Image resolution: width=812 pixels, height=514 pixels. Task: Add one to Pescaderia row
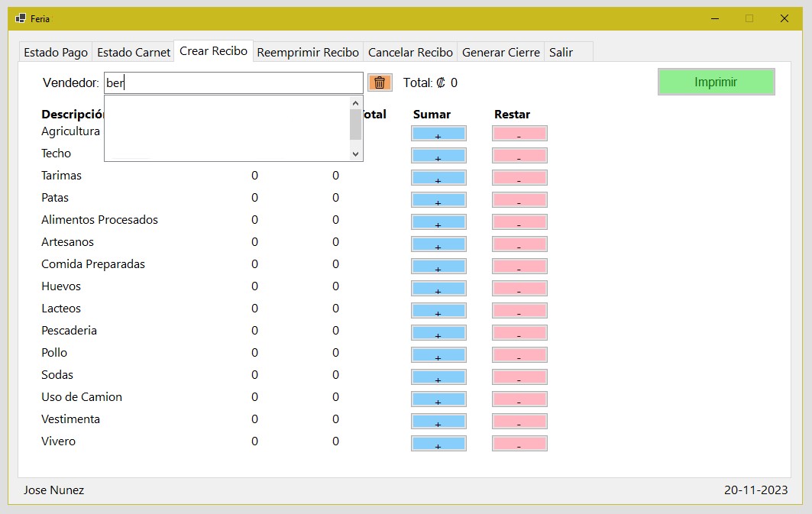point(438,333)
